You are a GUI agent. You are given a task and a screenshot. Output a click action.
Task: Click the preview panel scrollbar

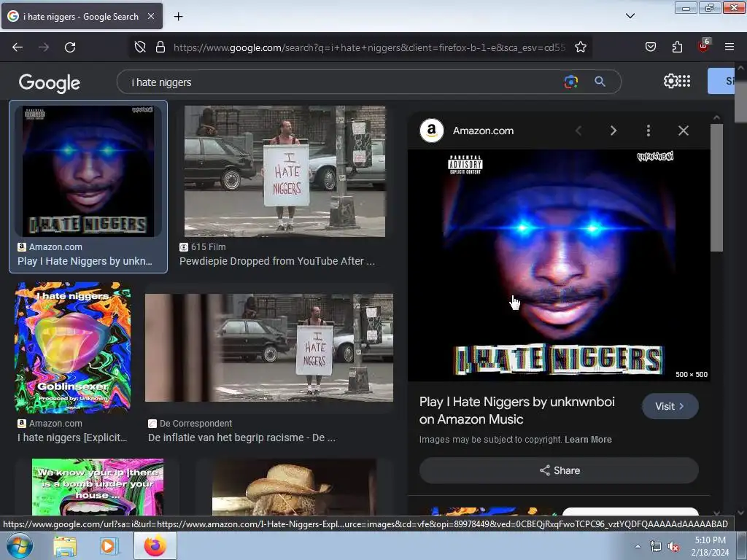(x=716, y=187)
